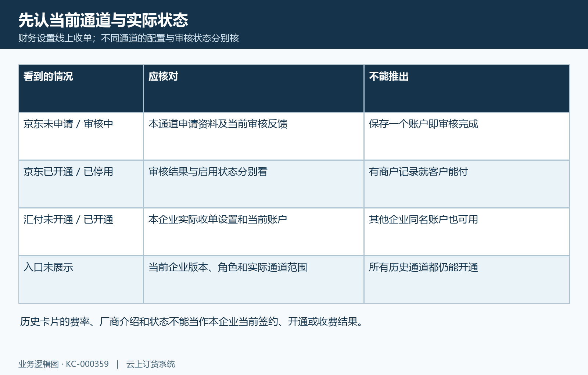Click the cell 审核结果与启用状态分别看
This screenshot has width=588, height=375.
coord(254,184)
